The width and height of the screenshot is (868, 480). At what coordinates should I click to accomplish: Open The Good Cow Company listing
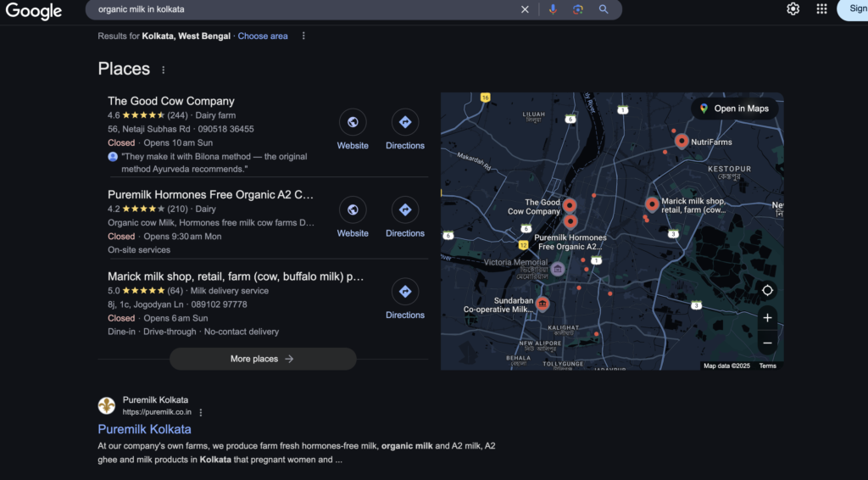[x=171, y=101]
